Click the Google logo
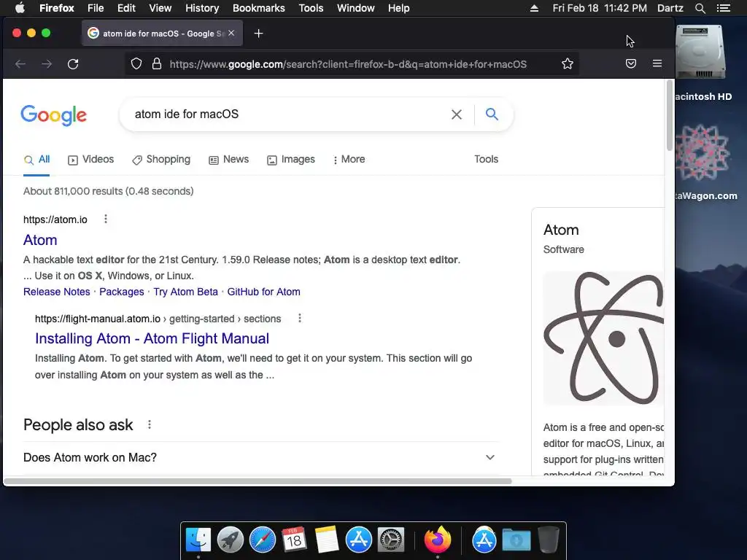 click(x=53, y=114)
